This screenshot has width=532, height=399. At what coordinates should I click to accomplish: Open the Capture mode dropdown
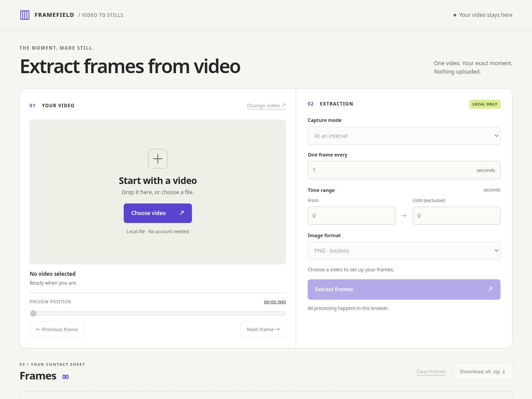pos(404,136)
